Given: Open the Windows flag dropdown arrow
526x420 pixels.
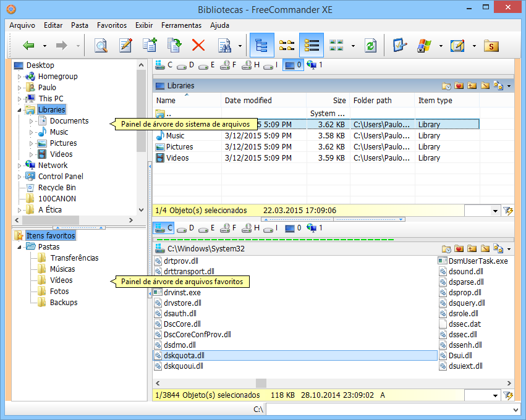Looking at the screenshot, I should click(441, 46).
